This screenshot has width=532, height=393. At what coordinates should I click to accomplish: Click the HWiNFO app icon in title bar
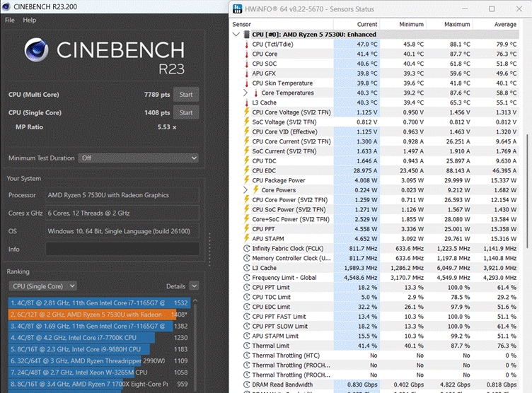[x=238, y=8]
